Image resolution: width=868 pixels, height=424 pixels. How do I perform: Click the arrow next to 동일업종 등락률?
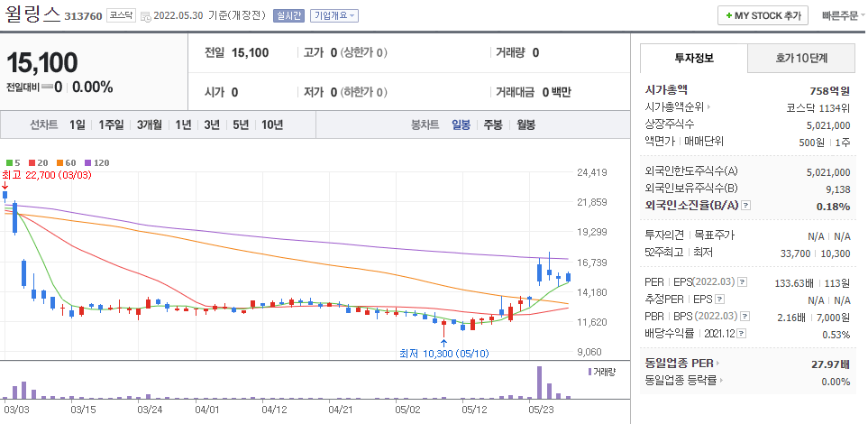[x=722, y=381]
